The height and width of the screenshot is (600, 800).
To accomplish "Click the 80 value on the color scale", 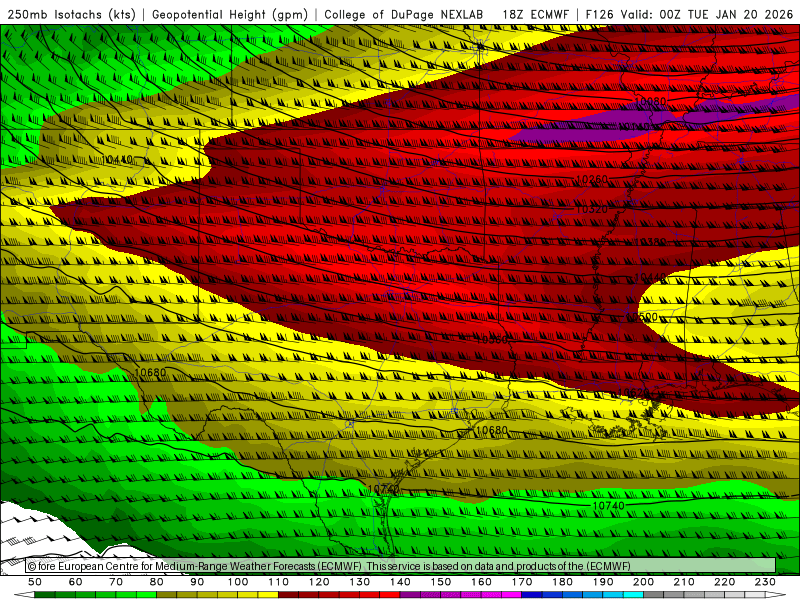I will click(156, 582).
